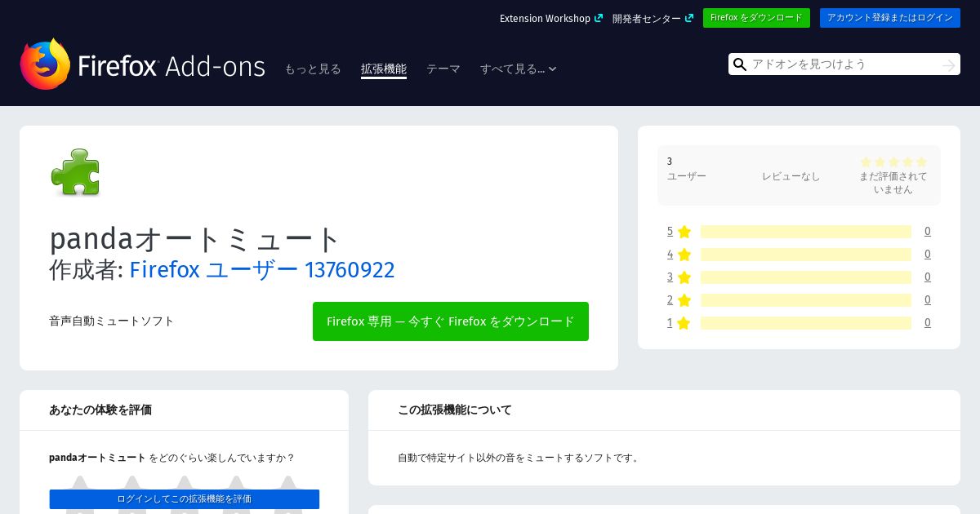The image size is (980, 514).
Task: Click the 5-star rating bar
Action: pos(806,232)
